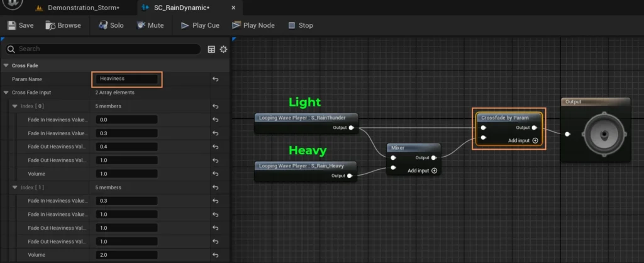The image size is (644, 263).
Task: Click the Heaviness Param Name field
Action: [127, 79]
